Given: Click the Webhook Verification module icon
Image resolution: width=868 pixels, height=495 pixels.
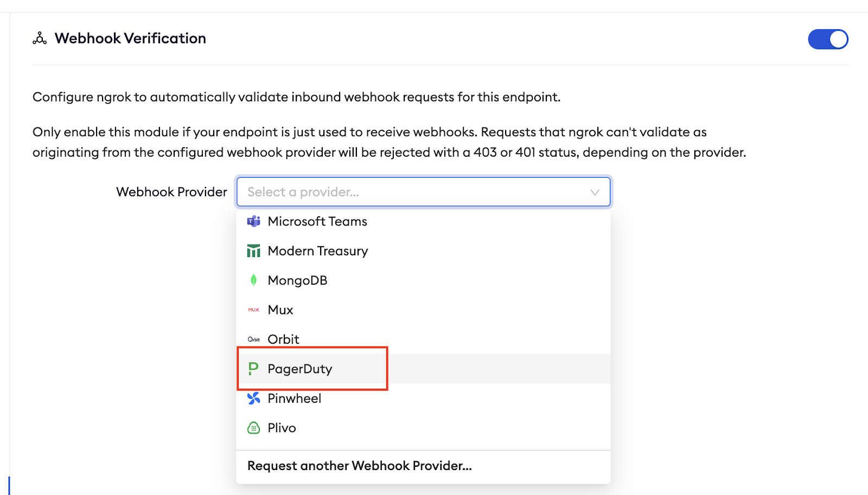Looking at the screenshot, I should click(x=40, y=38).
